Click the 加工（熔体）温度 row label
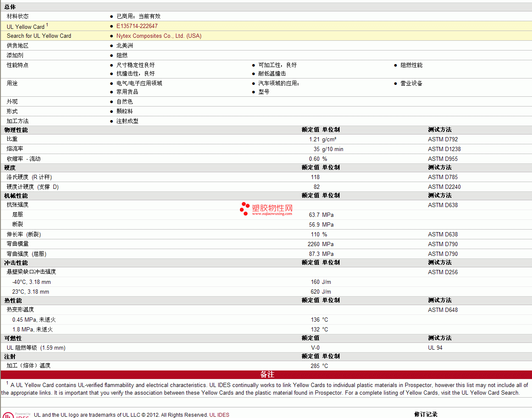Viewport: 532px width, 418px height. pos(28,365)
